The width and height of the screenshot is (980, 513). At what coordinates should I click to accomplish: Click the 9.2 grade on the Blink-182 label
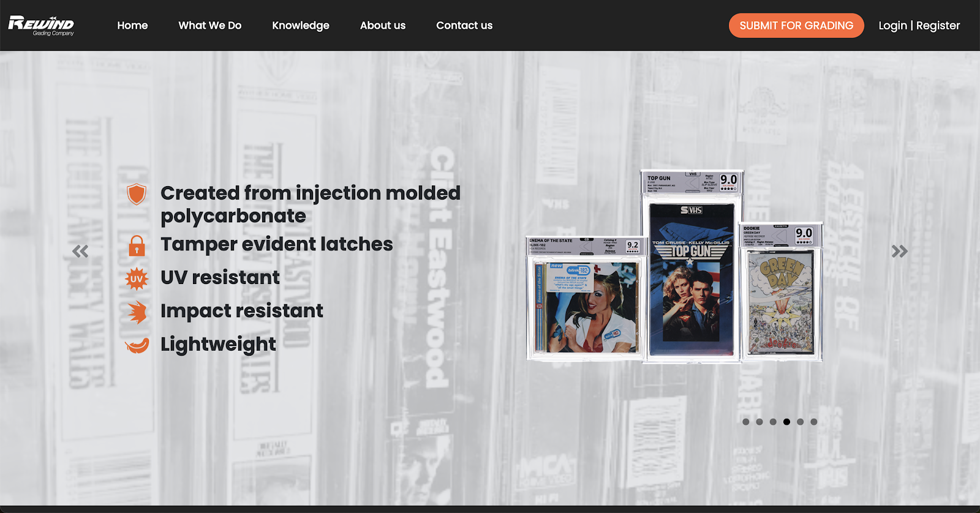tap(633, 245)
